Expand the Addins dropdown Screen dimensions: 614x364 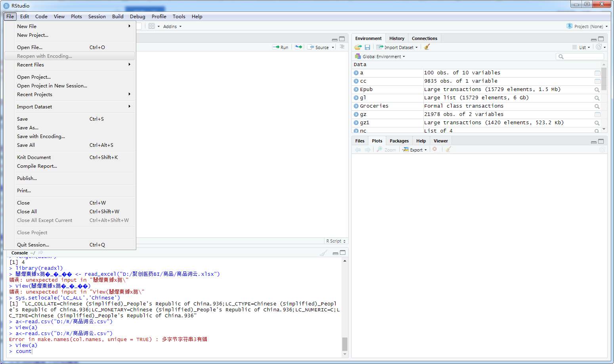[172, 27]
